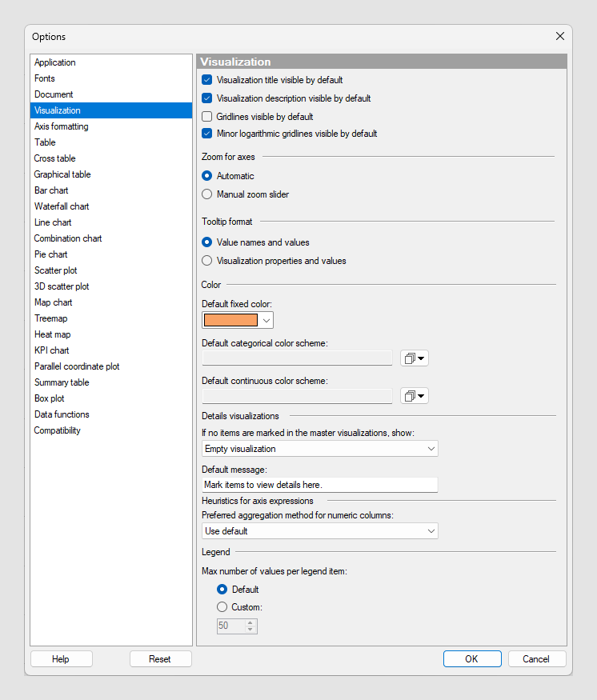597x700 pixels.
Task: Open categorical color scheme copy menu icon
Action: [415, 358]
